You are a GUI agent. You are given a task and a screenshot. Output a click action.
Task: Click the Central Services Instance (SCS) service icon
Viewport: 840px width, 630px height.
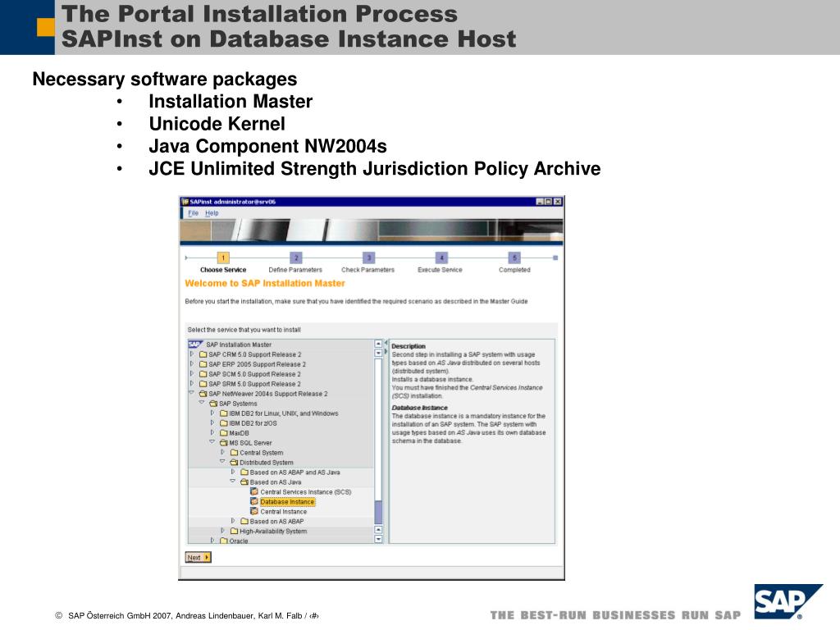(x=254, y=492)
